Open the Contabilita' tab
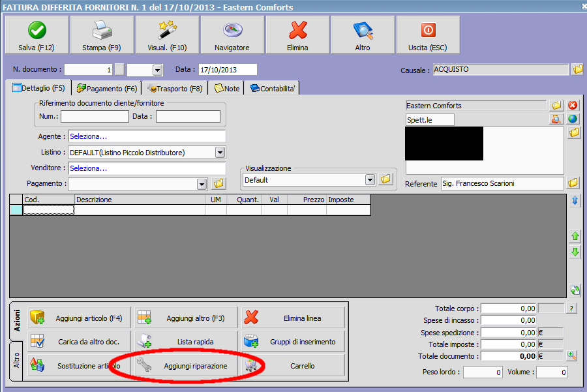Viewport: 587px width, 392px height. [272, 89]
